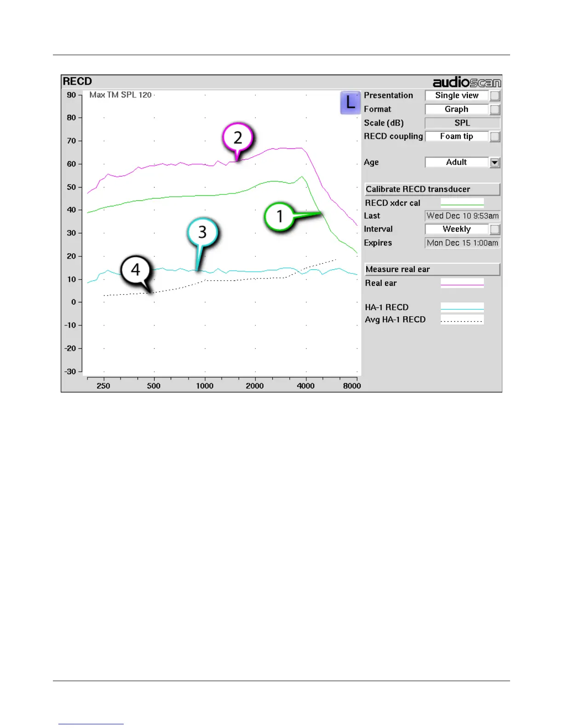Click the 4000 frequency axis label

[x=306, y=386]
